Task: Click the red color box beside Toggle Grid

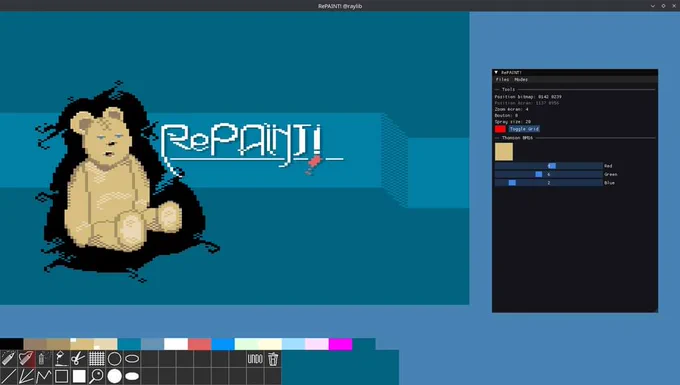Action: tap(500, 129)
